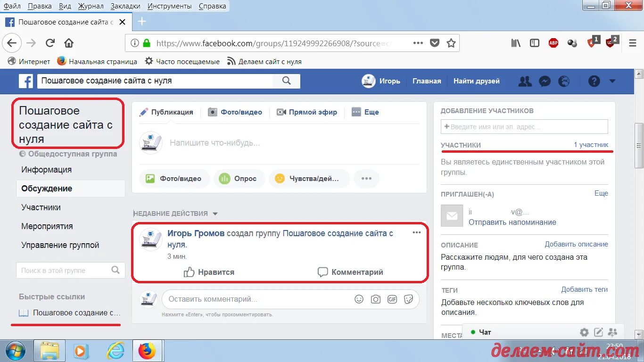Open the Закладки menu

(125, 6)
